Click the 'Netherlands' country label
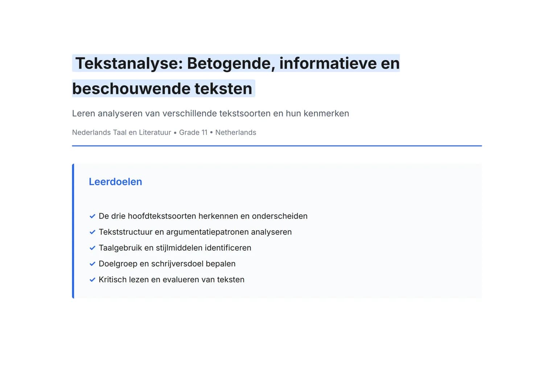 [x=235, y=132]
